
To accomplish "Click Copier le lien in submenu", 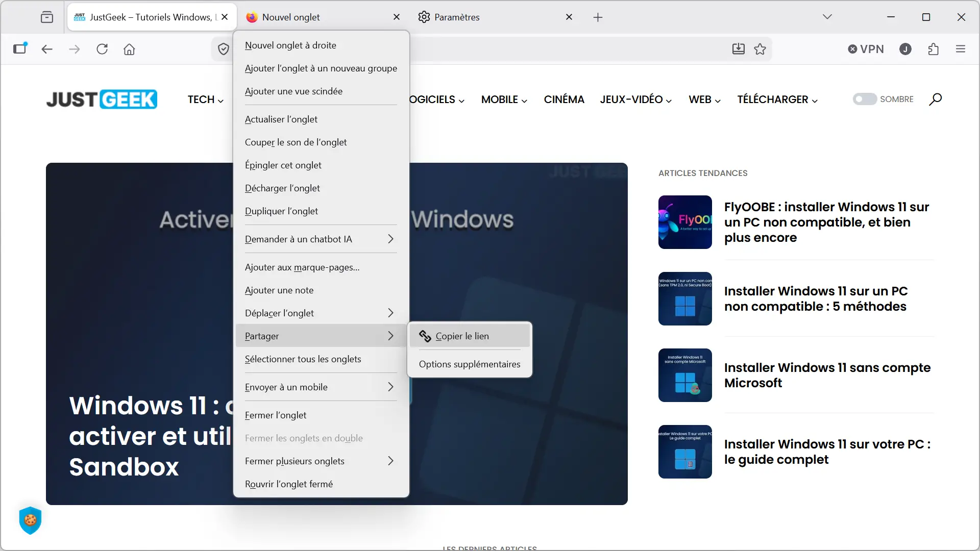I will pyautogui.click(x=470, y=336).
